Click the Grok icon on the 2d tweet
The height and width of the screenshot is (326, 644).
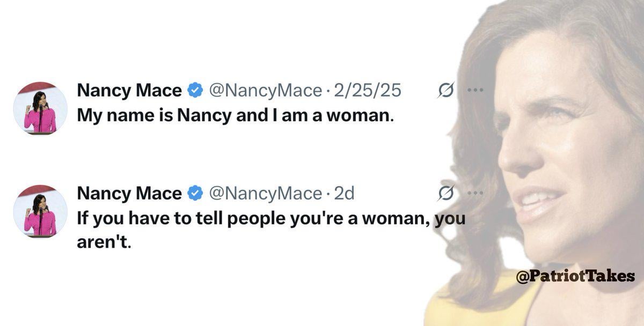pos(445,193)
